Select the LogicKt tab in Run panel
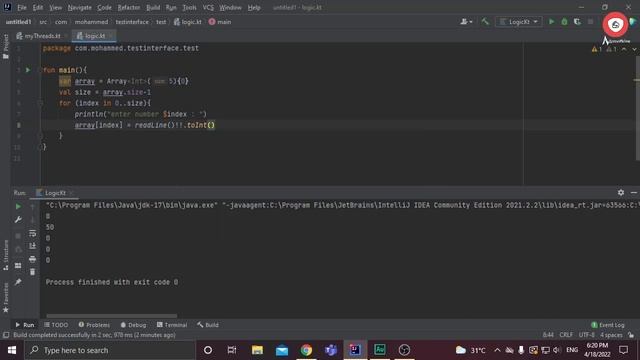Image resolution: width=640 pixels, height=360 pixels. [x=54, y=193]
